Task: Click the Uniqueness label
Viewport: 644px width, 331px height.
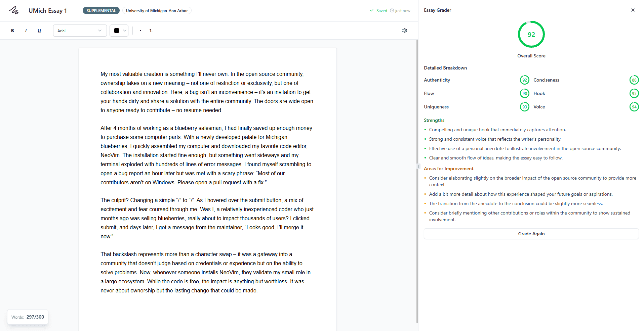Action: click(436, 107)
